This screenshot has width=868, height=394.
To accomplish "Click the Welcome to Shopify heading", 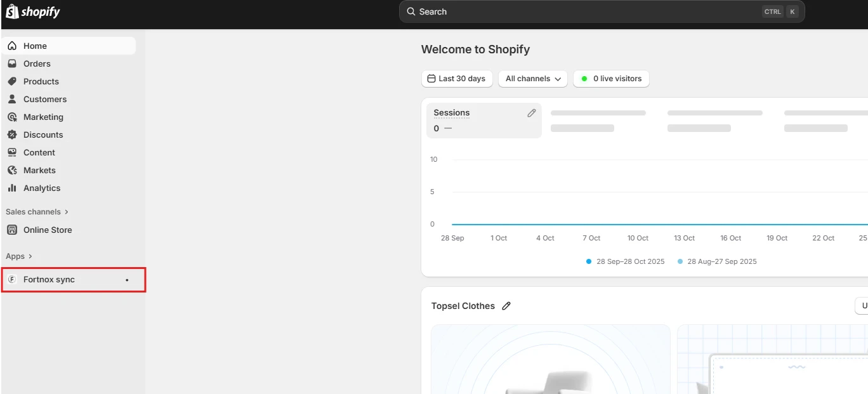I will click(475, 49).
